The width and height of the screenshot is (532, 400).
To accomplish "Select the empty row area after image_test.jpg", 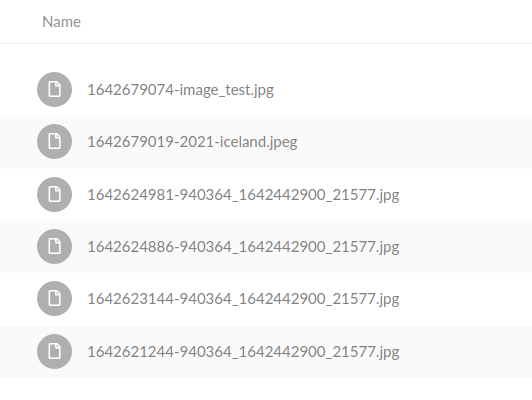I will pyautogui.click(x=403, y=90).
